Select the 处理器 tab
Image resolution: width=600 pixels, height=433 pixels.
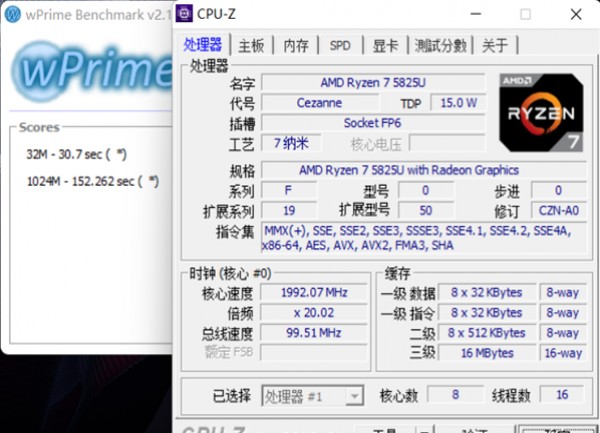click(x=203, y=45)
